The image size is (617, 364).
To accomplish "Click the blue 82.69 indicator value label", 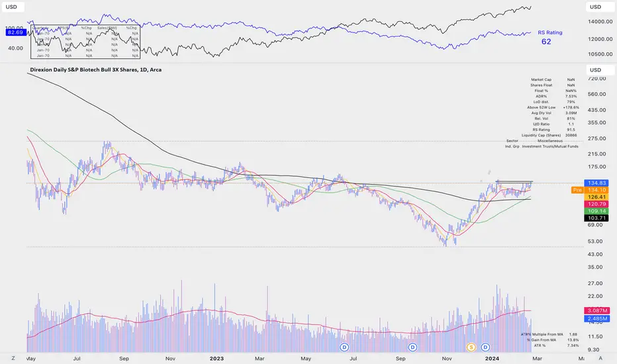I will coord(15,32).
